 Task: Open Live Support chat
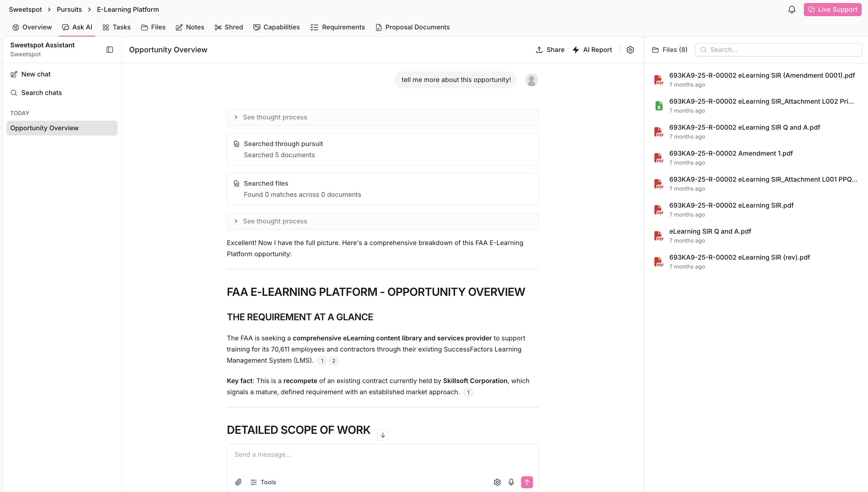pyautogui.click(x=832, y=10)
